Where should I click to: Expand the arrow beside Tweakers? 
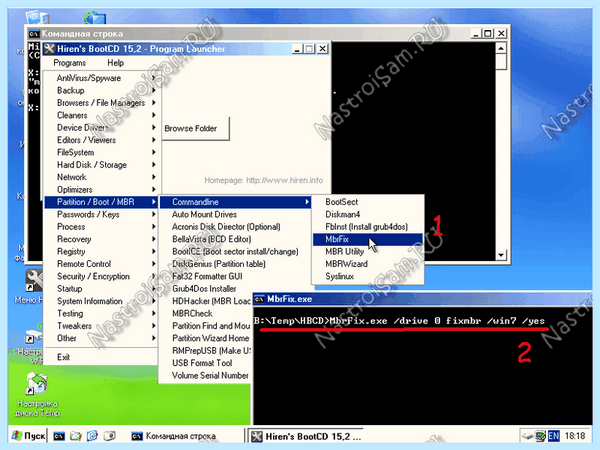(153, 326)
